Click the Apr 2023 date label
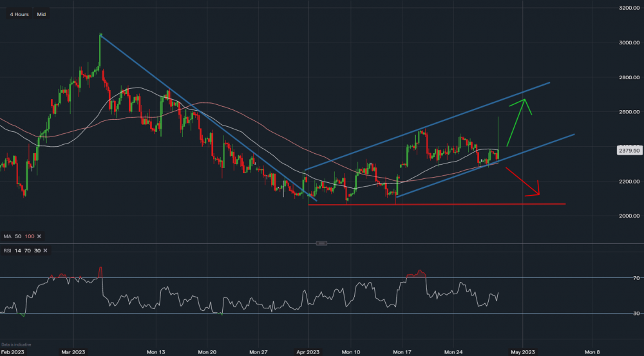The height and width of the screenshot is (356, 644). tap(308, 352)
